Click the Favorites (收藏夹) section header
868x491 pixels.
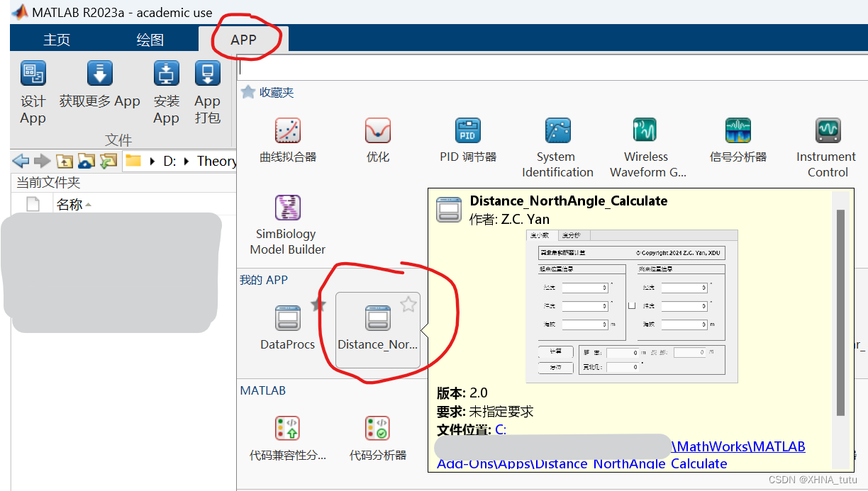click(x=276, y=92)
